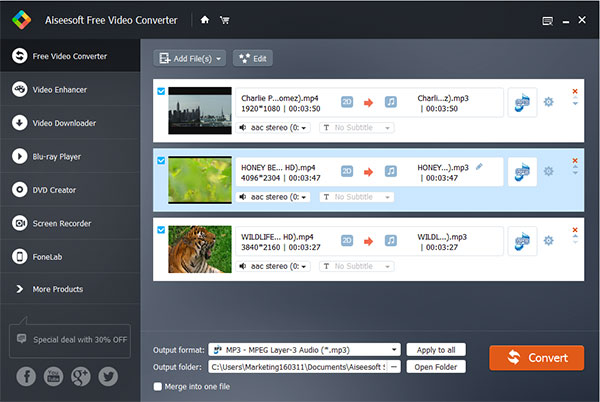Open No Subtitle dropdown for WILDLIFE file
Viewport: 600px width, 402px height.
pos(357,266)
